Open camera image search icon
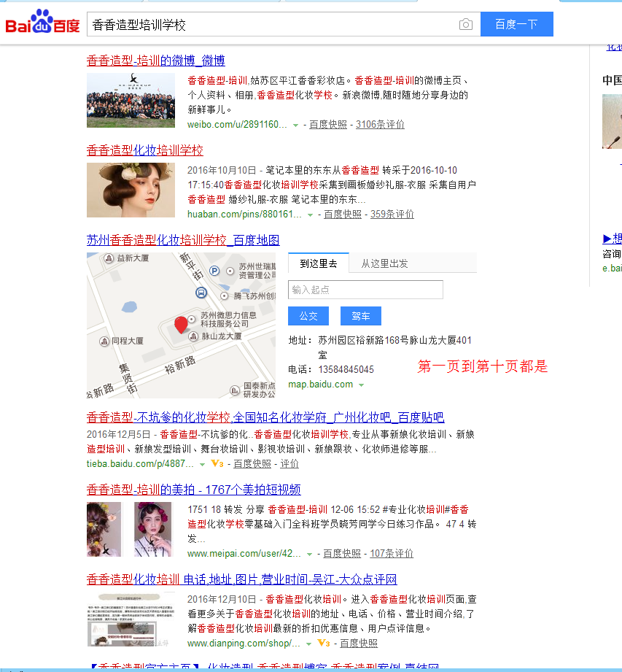 [466, 24]
